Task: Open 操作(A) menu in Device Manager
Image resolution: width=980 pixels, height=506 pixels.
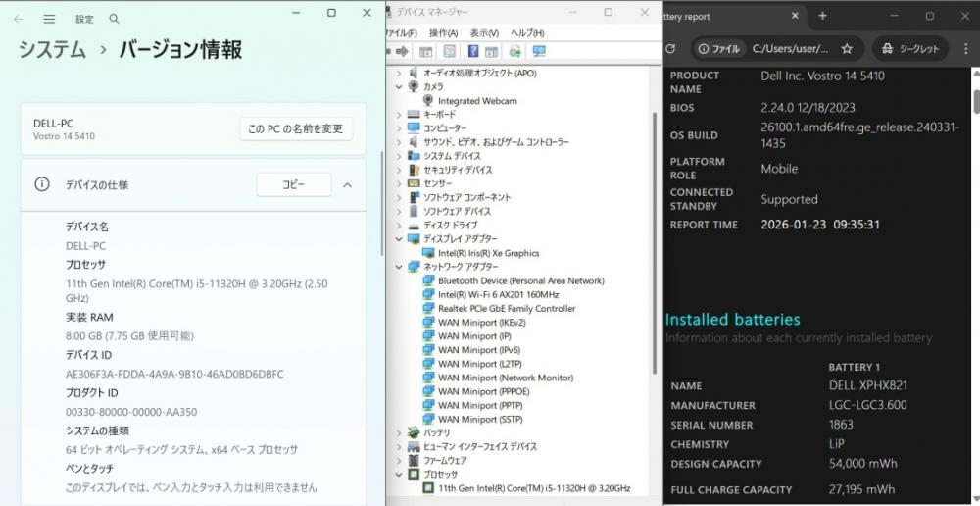Action: point(443,33)
